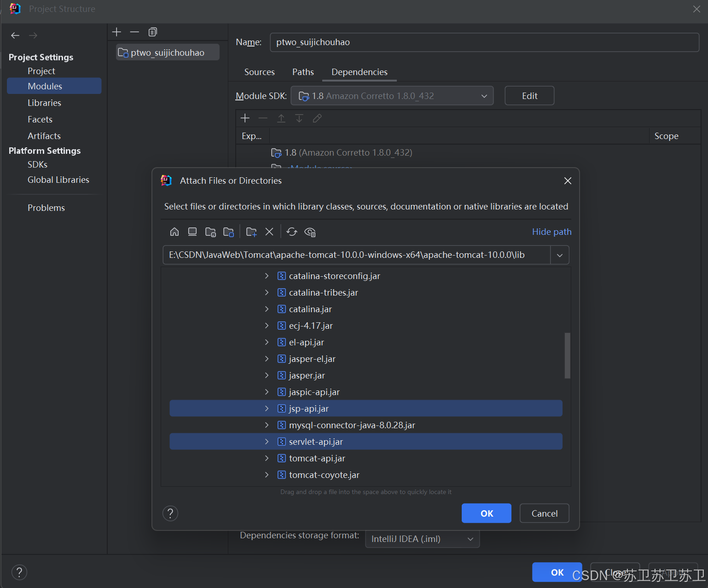Select tomcat-coyote.jar file
Image resolution: width=708 pixels, height=588 pixels.
click(x=366, y=475)
